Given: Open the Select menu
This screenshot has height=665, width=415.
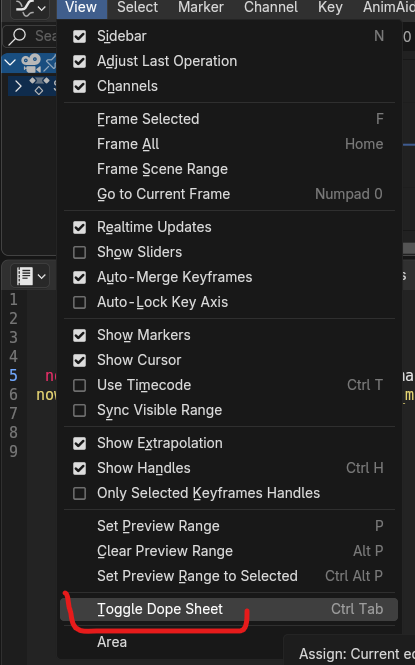Looking at the screenshot, I should pyautogui.click(x=137, y=7).
